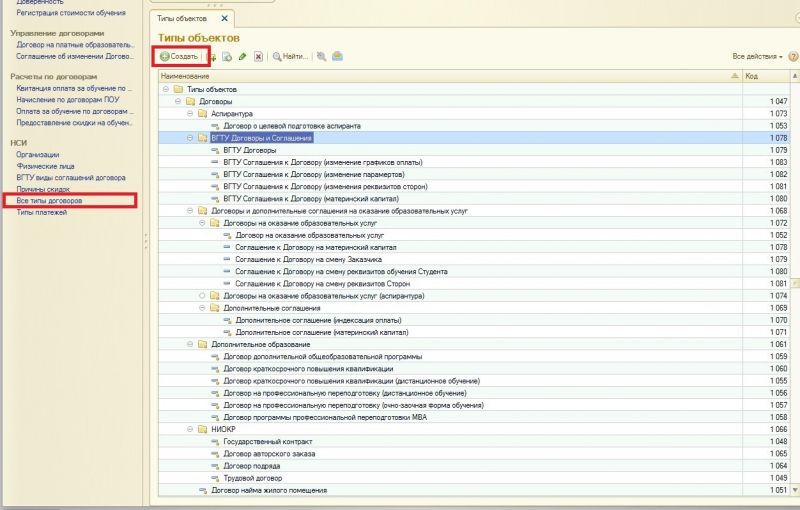This screenshot has width=800, height=510.
Task: Open the Все действия dropdown menu
Action: tap(757, 57)
